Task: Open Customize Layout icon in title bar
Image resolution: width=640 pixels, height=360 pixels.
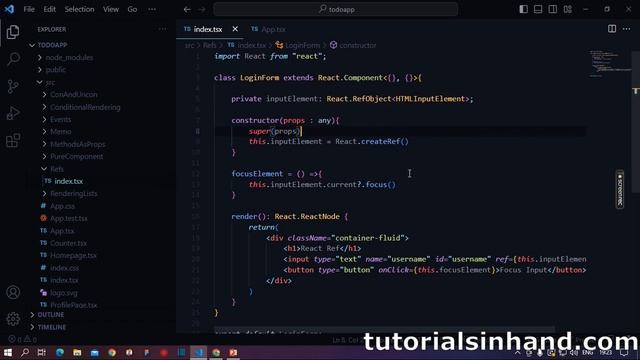Action: pos(567,9)
